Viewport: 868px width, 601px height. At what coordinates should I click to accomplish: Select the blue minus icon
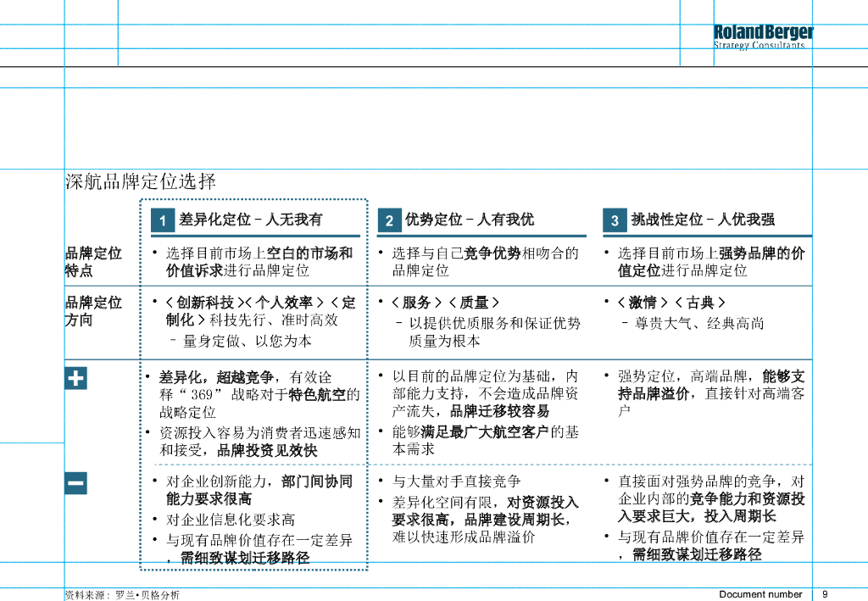click(x=75, y=483)
